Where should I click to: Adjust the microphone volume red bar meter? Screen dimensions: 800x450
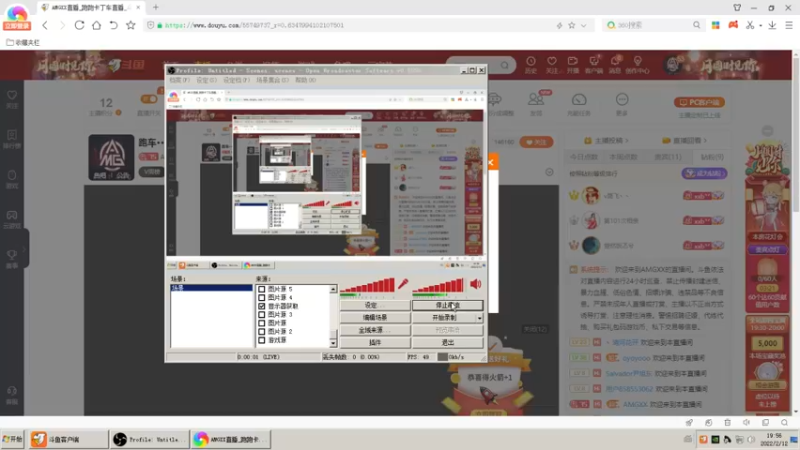pos(367,285)
